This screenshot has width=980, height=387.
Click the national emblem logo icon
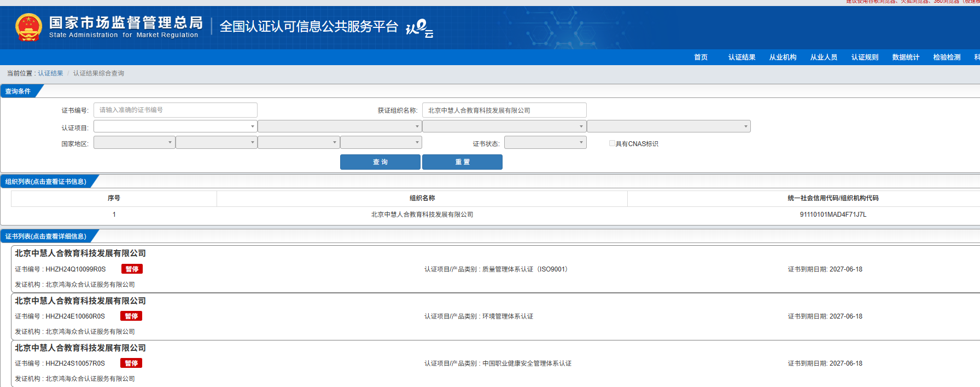pyautogui.click(x=28, y=27)
